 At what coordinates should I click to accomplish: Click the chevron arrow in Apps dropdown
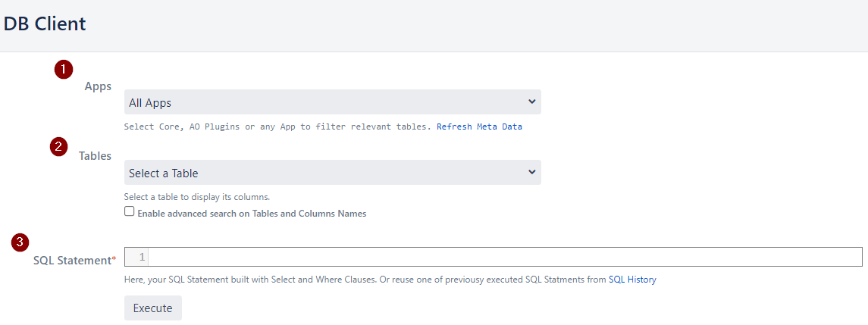click(531, 102)
